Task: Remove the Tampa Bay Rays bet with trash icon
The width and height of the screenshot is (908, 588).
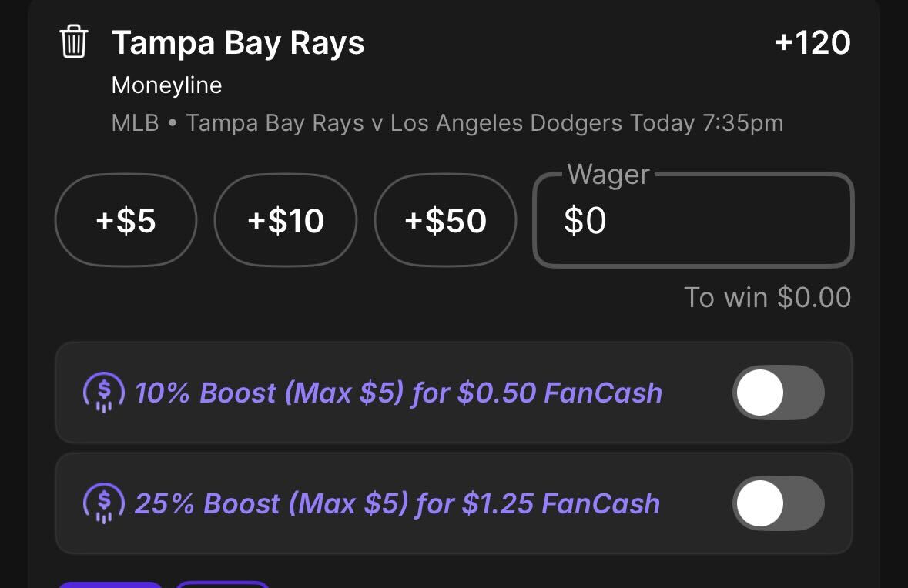Action: click(x=74, y=42)
